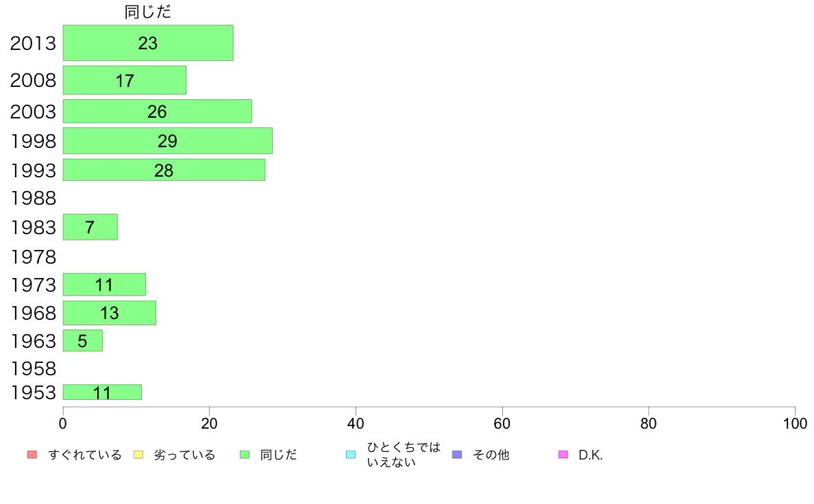Click the 1988 year label
Viewport: 814px width, 504px height.
coord(33,199)
